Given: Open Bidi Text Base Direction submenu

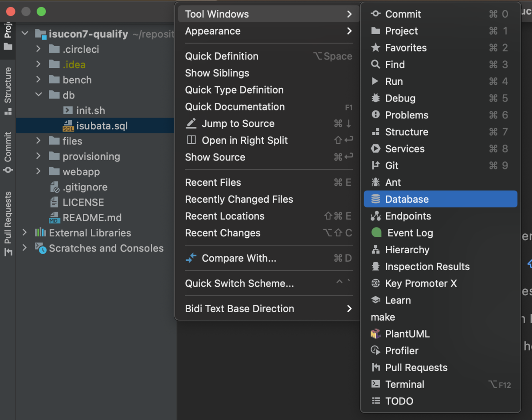Looking at the screenshot, I should (268, 309).
